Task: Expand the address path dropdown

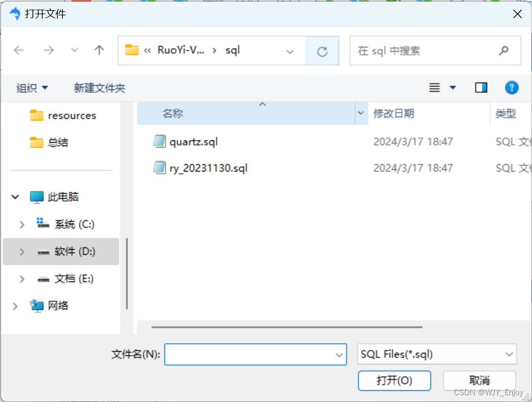Action: [x=290, y=52]
